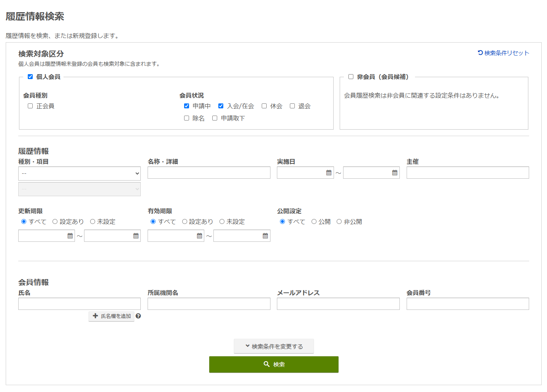This screenshot has height=392, width=547.
Task: Uncheck the 申請中 checkbox
Action: pos(186,106)
